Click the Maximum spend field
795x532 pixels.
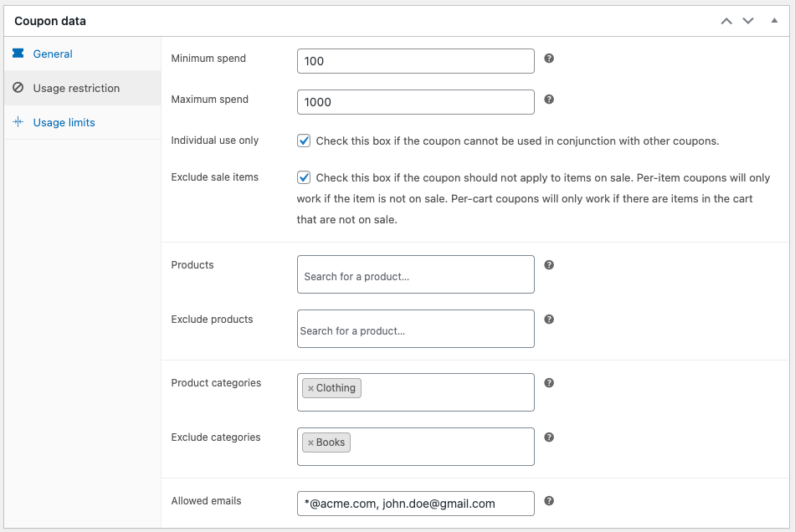coord(415,102)
